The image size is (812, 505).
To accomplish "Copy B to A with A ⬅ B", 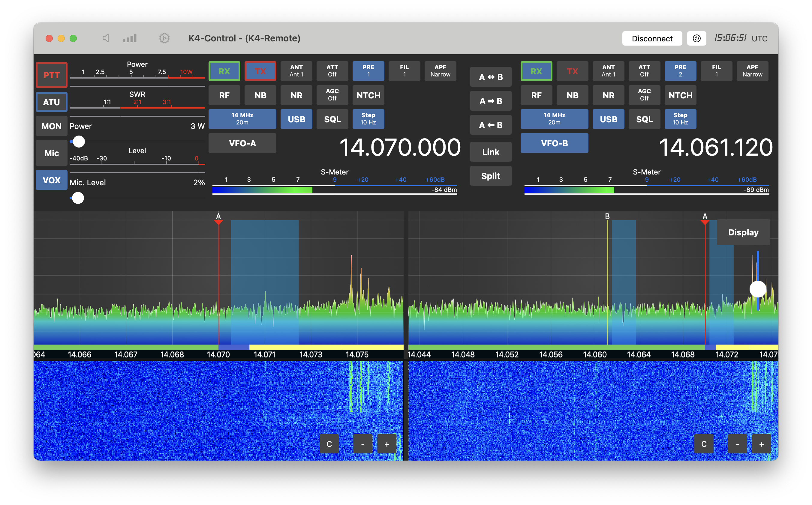I will (x=491, y=125).
